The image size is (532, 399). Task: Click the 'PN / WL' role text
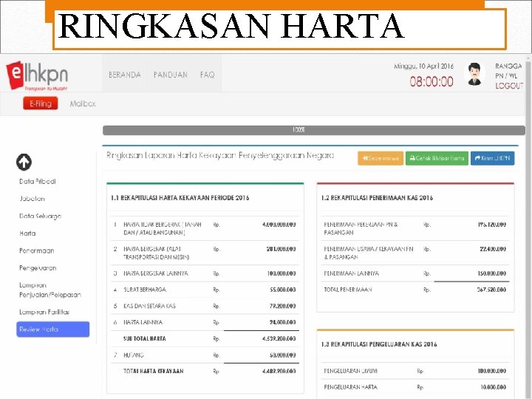(506, 76)
